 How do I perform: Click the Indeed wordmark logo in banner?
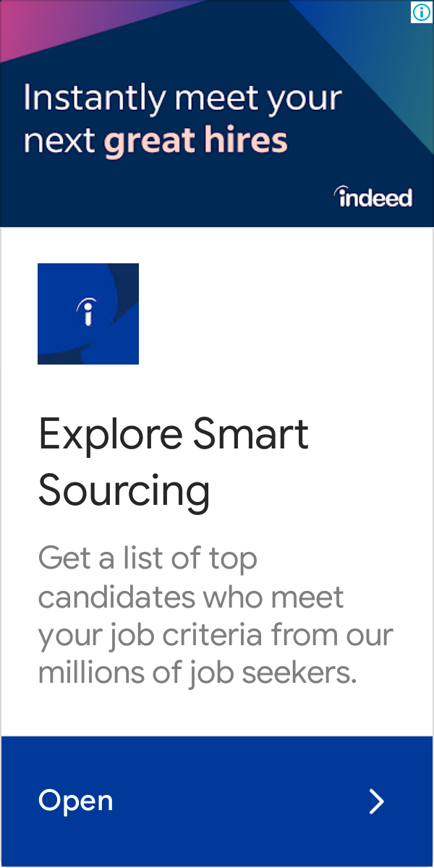coord(373,196)
